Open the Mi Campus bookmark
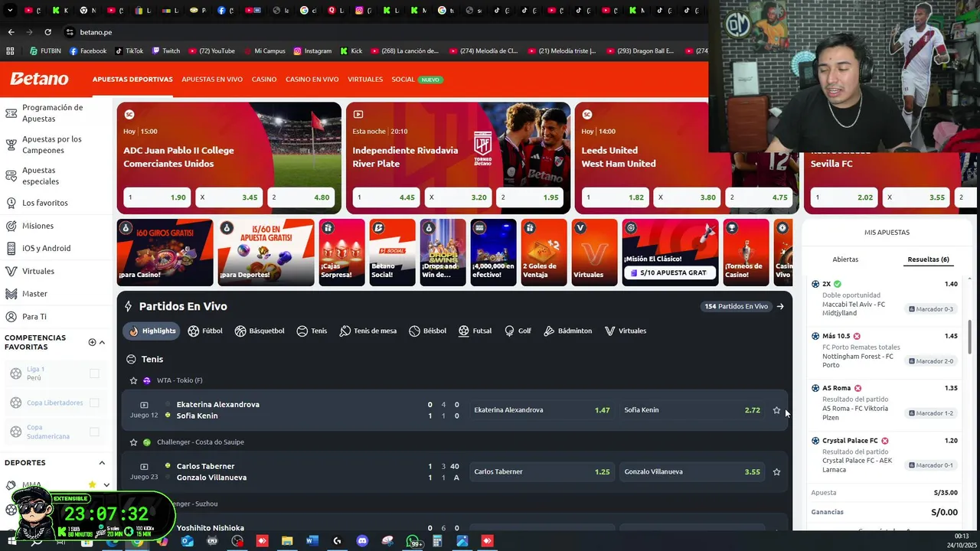The width and height of the screenshot is (980, 551). (263, 51)
